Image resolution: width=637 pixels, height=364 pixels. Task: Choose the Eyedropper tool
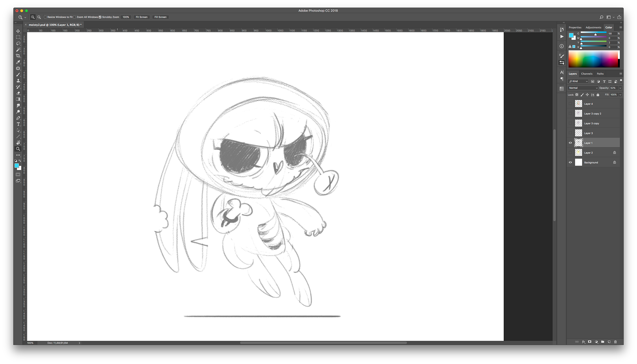[x=18, y=62]
